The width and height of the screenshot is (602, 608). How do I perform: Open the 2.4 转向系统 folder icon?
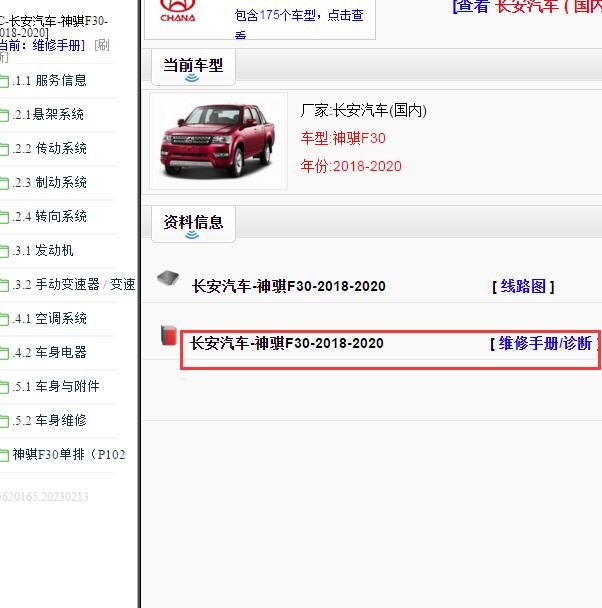tap(4, 218)
